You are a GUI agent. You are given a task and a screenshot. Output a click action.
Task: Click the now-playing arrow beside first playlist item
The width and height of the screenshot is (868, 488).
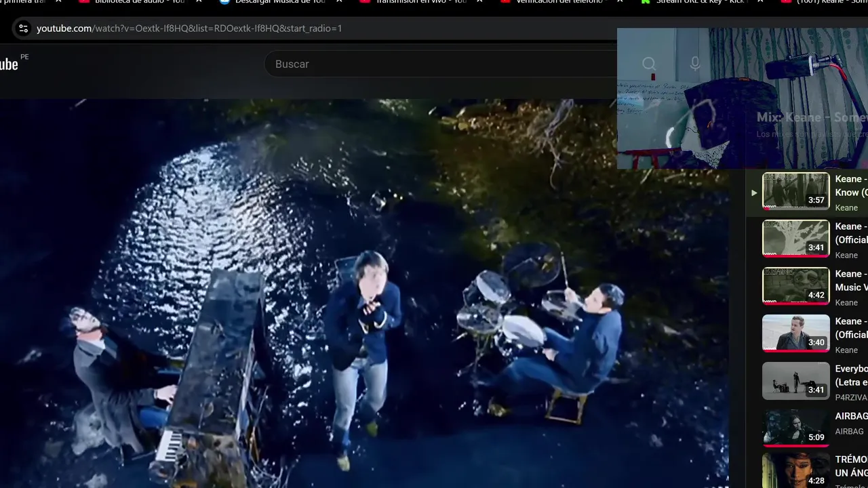click(x=754, y=192)
